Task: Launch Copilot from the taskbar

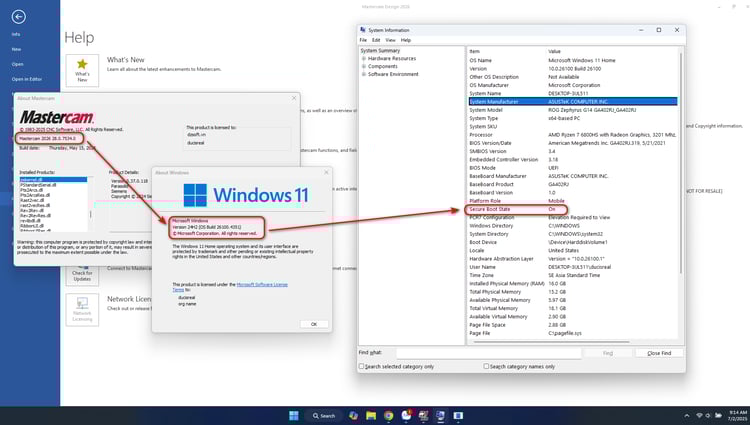Action: tap(353, 415)
